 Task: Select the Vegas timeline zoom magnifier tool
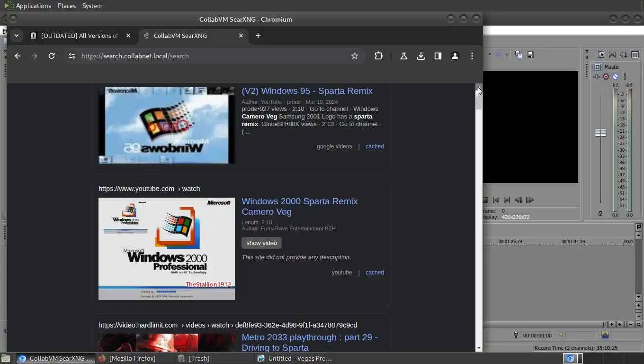639,325
